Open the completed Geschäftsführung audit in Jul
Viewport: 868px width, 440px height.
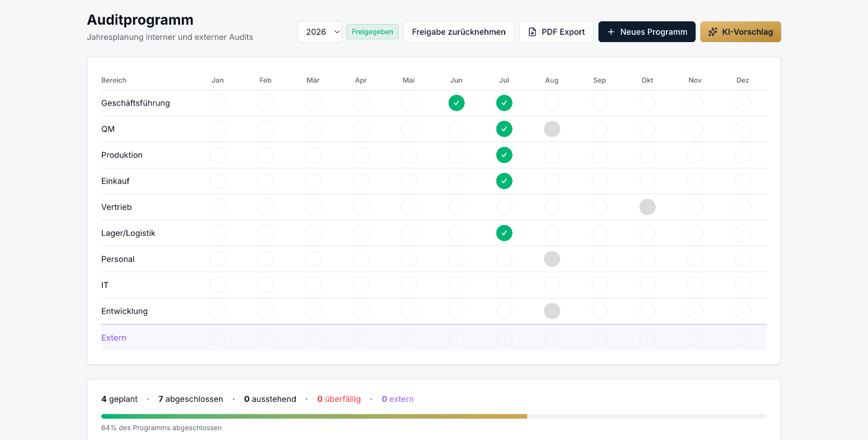[x=504, y=103]
